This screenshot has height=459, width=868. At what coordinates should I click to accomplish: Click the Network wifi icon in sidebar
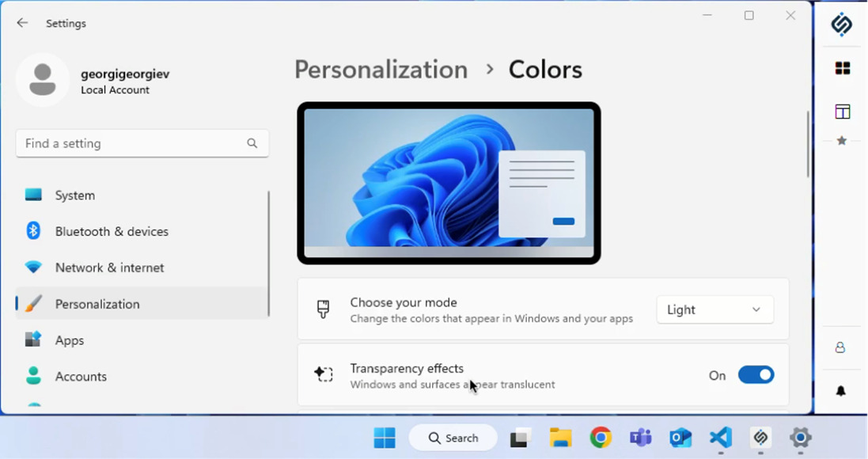(33, 267)
